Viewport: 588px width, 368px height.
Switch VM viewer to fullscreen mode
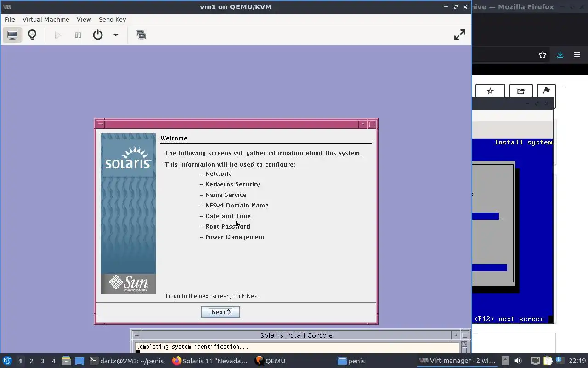(460, 35)
